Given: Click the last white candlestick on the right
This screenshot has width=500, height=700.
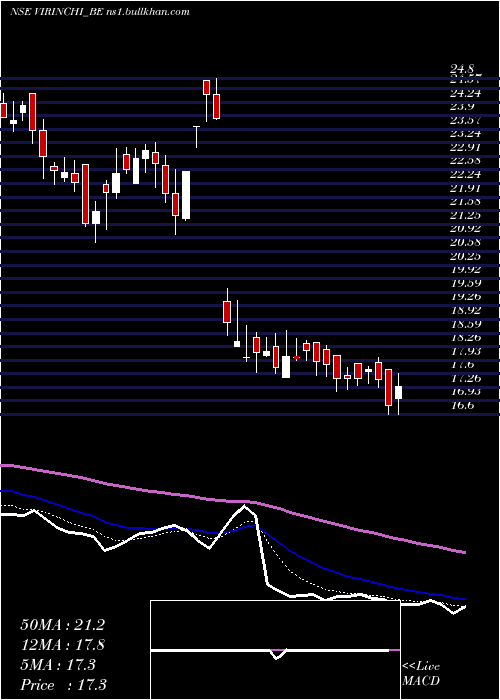Looking at the screenshot, I should (x=398, y=392).
